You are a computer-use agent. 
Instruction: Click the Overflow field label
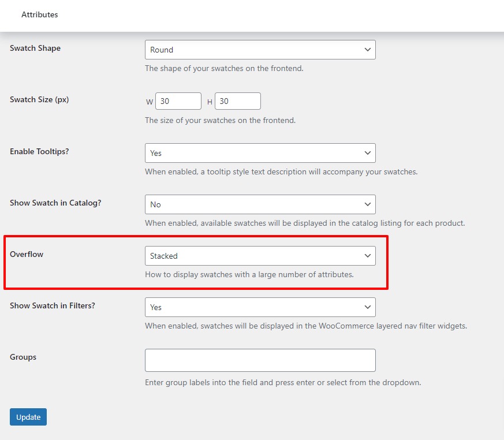tap(27, 254)
